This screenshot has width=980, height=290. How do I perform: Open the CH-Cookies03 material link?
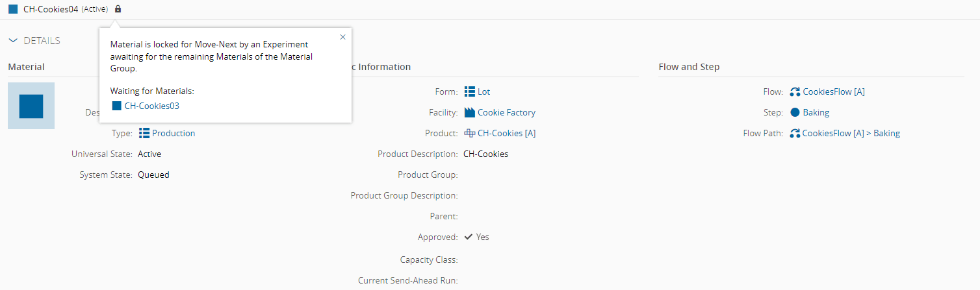(x=151, y=106)
